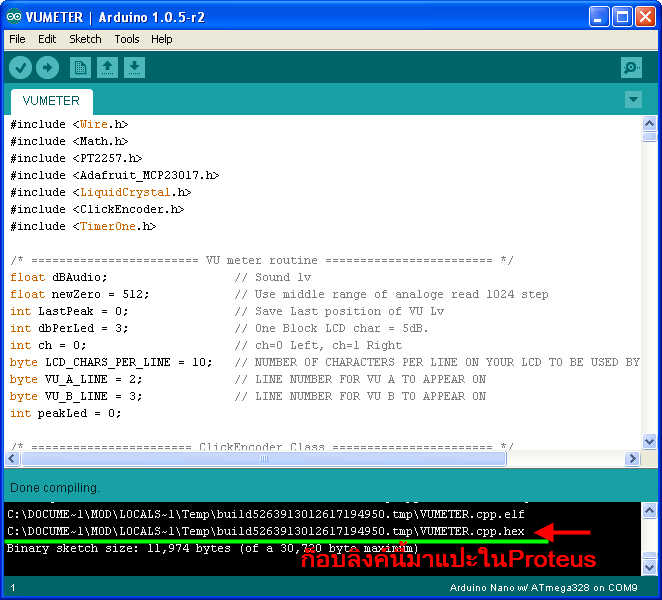Open a sketch with the Open icon
This screenshot has width=662, height=600.
pos(107,68)
